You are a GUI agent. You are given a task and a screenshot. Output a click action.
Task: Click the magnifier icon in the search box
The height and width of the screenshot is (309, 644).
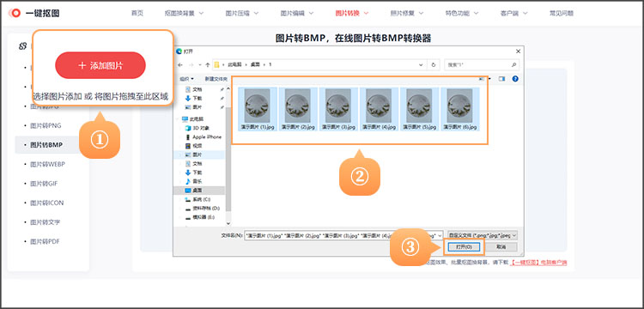pyautogui.click(x=513, y=65)
